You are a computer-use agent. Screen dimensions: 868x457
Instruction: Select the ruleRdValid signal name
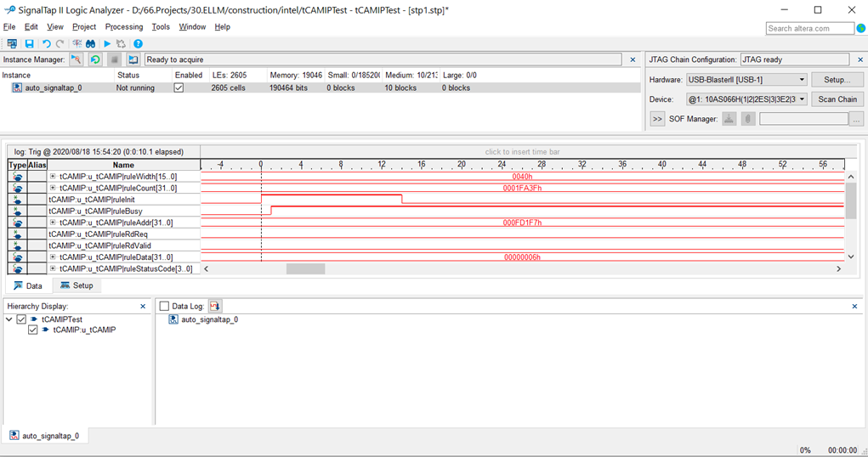click(x=99, y=245)
